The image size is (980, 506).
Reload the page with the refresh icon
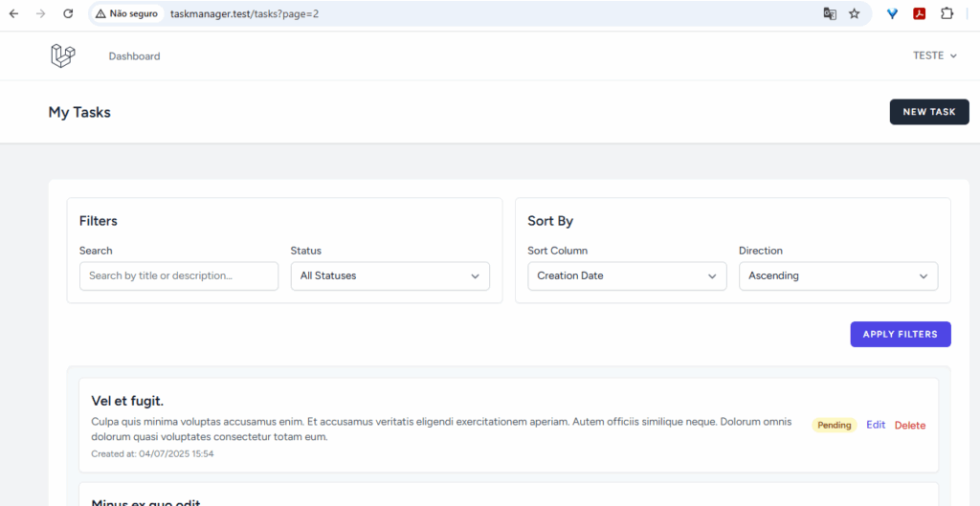click(x=69, y=13)
